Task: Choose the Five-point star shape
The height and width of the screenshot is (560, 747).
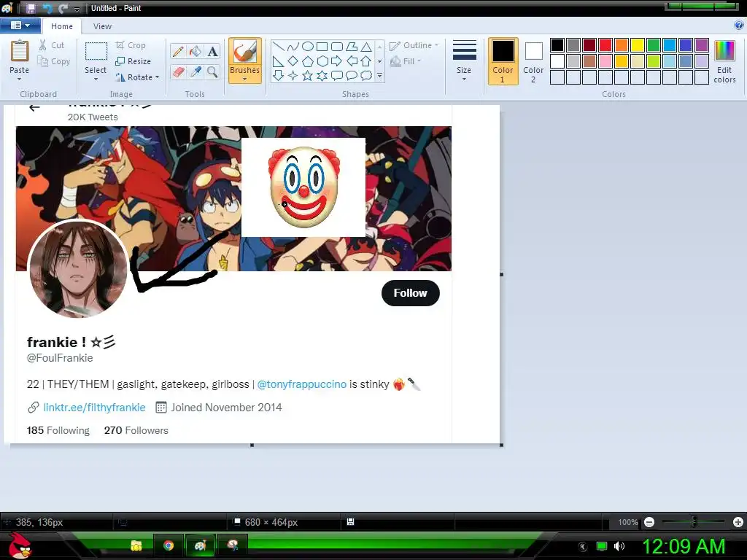Action: [308, 76]
